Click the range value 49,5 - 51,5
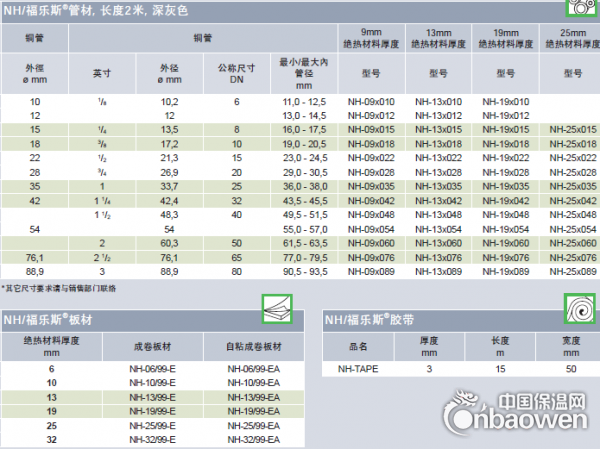The image size is (600, 449). tap(305, 215)
